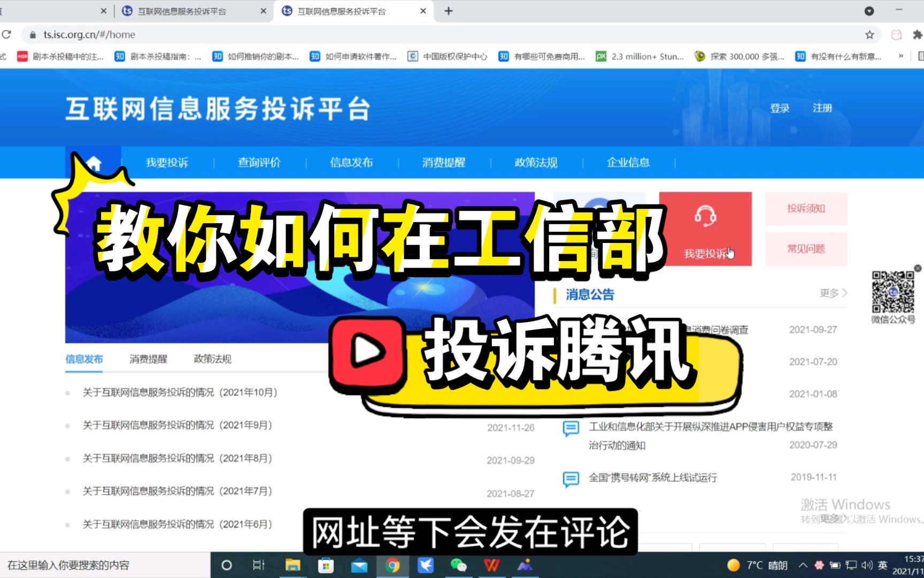Screen dimensions: 924x578
Task: Open bookmark 如何推销你的剧本...
Action: click(x=256, y=57)
